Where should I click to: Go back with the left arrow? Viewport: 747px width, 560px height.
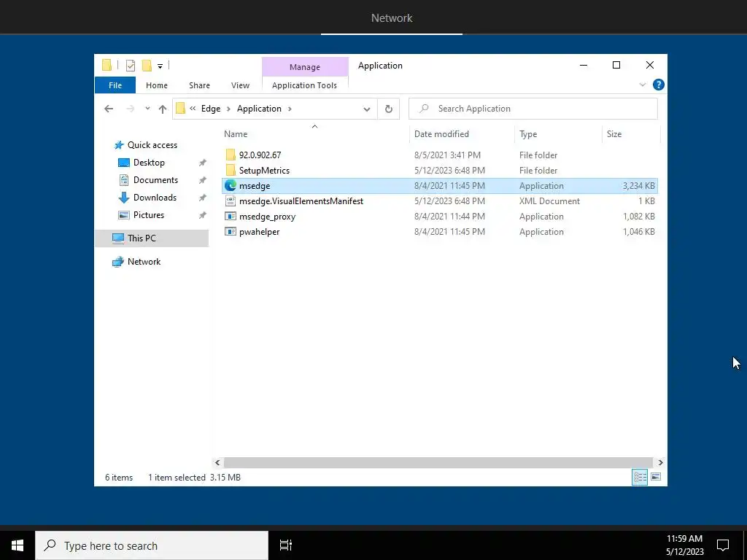(109, 109)
